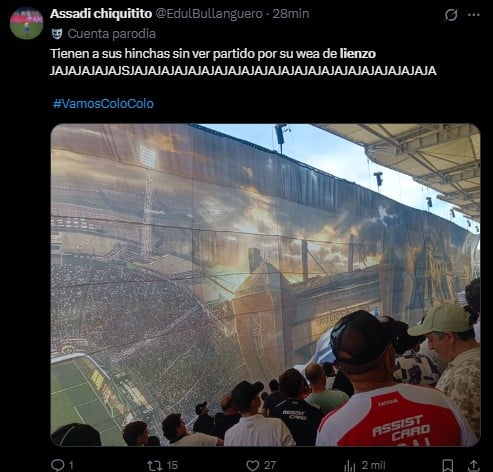This screenshot has width=493, height=472.
Task: Click the tweet text about lienzo
Action: pyautogui.click(x=243, y=62)
